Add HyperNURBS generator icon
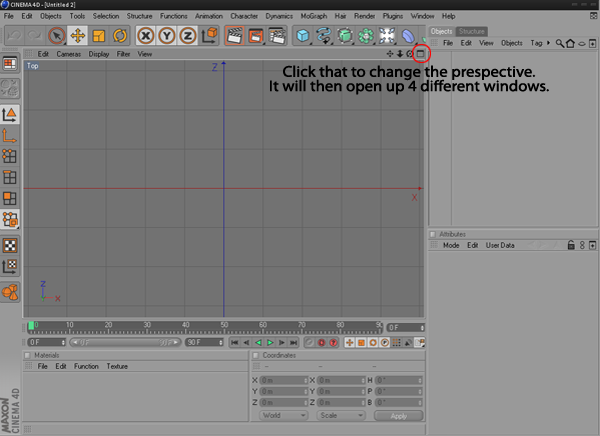This screenshot has height=436, width=600. pos(345,36)
